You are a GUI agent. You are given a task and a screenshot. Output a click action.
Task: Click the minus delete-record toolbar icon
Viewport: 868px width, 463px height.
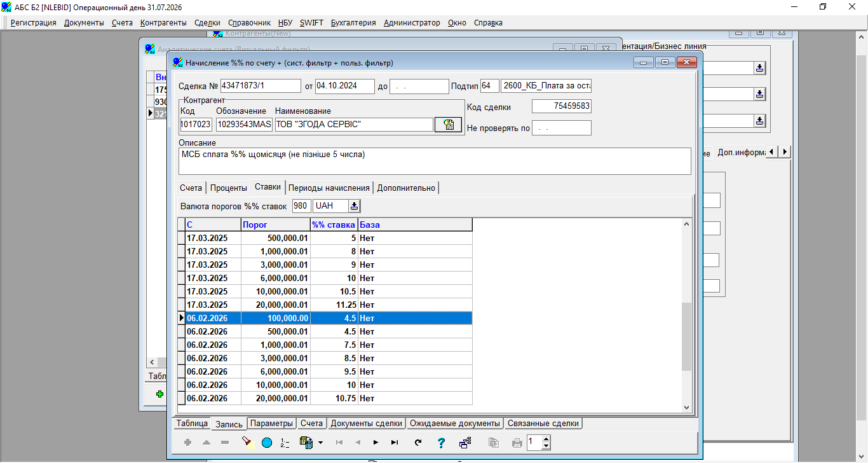(225, 443)
